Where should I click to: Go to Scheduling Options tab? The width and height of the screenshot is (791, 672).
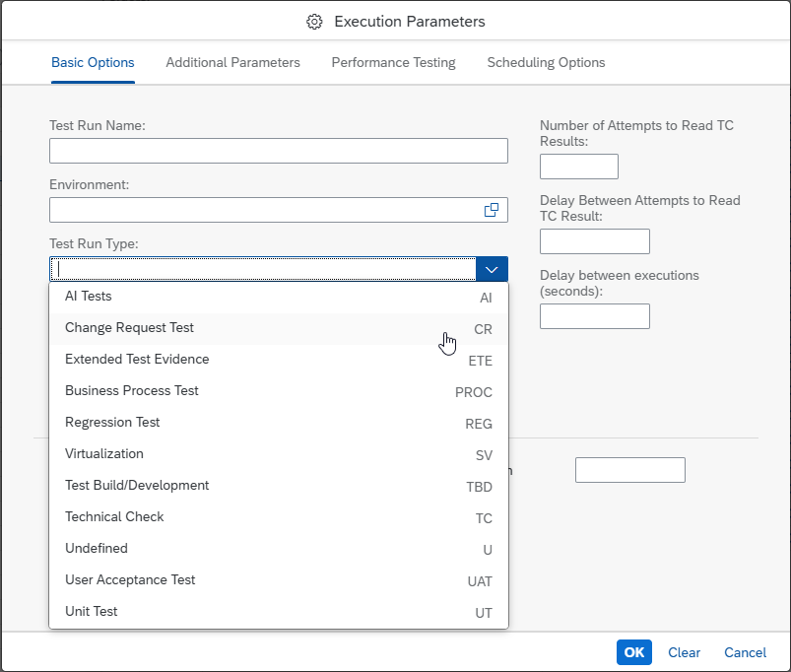pos(546,62)
